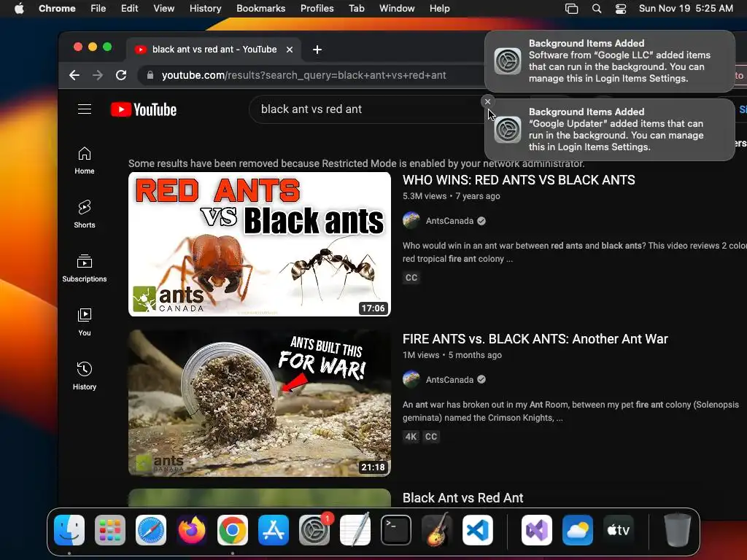Open the Apple menu
Viewport: 747px width, 560px height.
tap(19, 9)
